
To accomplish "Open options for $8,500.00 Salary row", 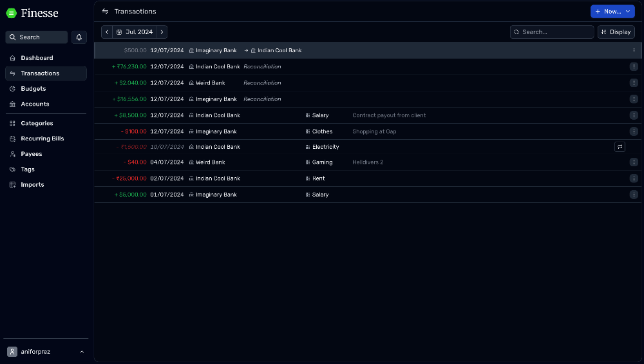I will click(x=634, y=115).
